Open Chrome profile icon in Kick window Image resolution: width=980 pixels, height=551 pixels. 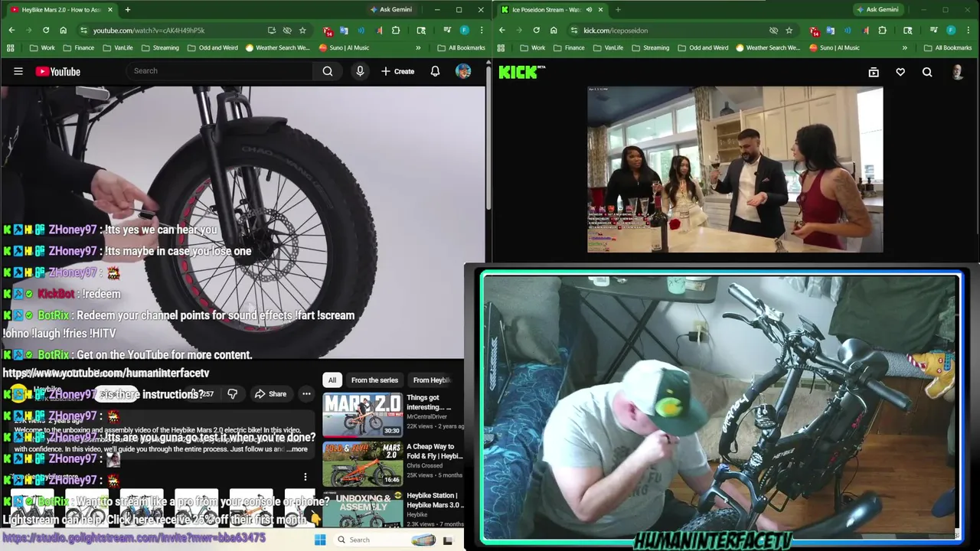click(x=951, y=30)
